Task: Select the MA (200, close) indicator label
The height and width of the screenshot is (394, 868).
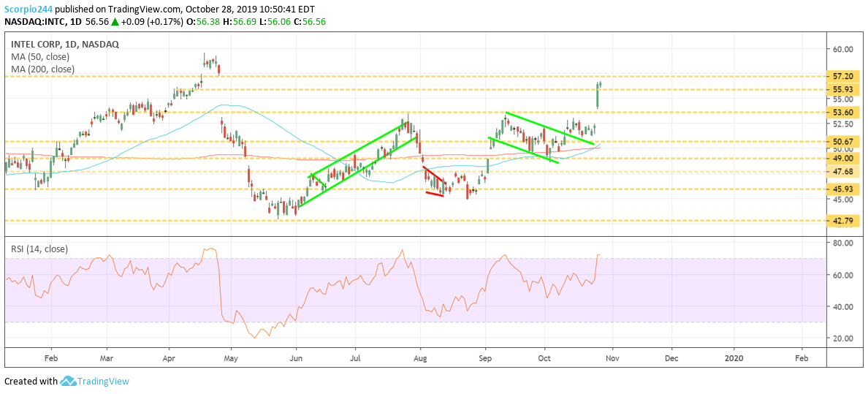Action: pos(42,69)
